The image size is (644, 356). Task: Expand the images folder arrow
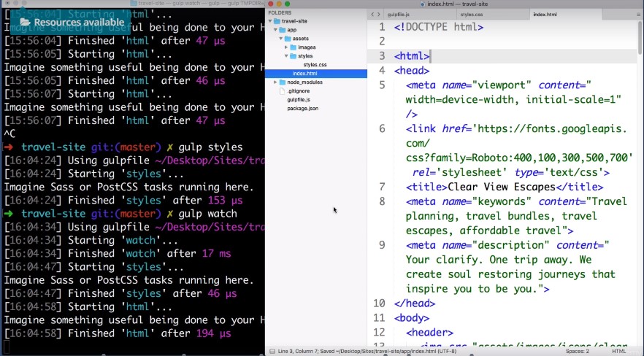pyautogui.click(x=287, y=47)
